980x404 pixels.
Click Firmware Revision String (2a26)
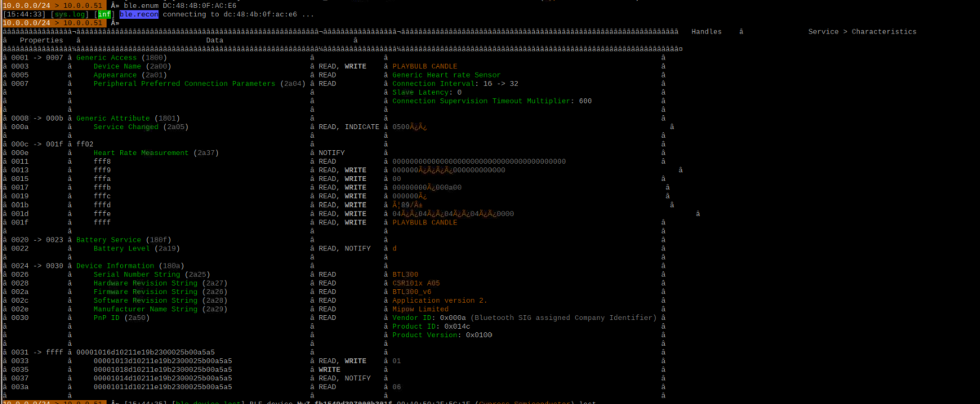point(161,291)
